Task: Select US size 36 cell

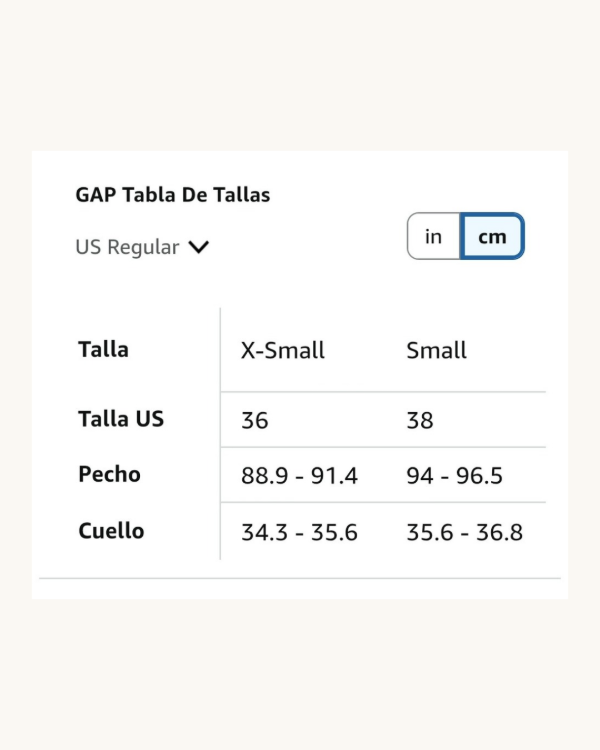Action: coord(255,420)
